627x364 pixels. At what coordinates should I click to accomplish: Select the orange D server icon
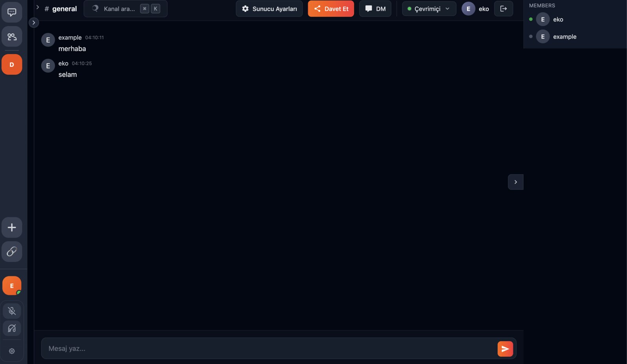(x=12, y=65)
